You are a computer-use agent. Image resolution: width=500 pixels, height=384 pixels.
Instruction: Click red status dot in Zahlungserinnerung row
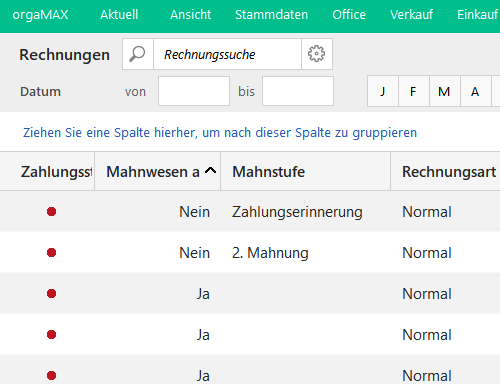tap(51, 212)
